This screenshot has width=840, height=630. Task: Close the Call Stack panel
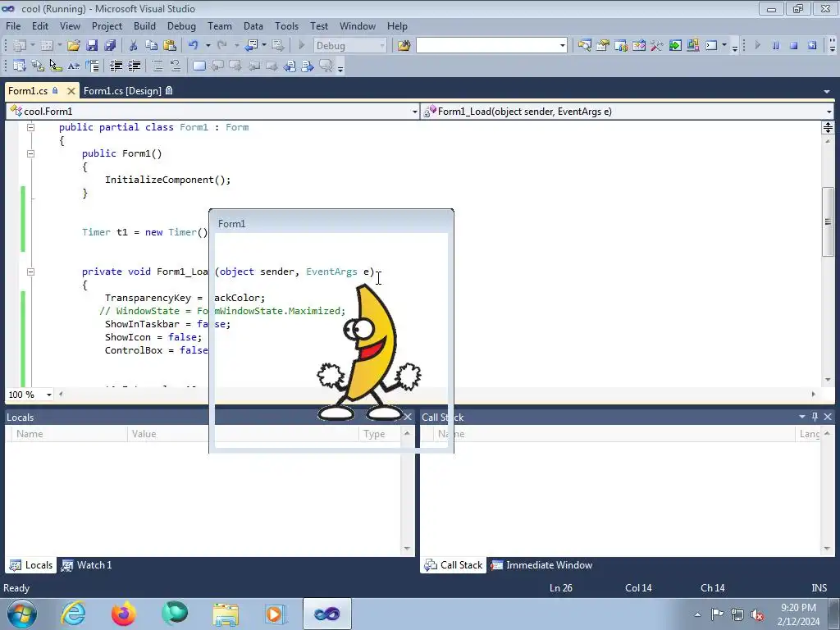(828, 417)
